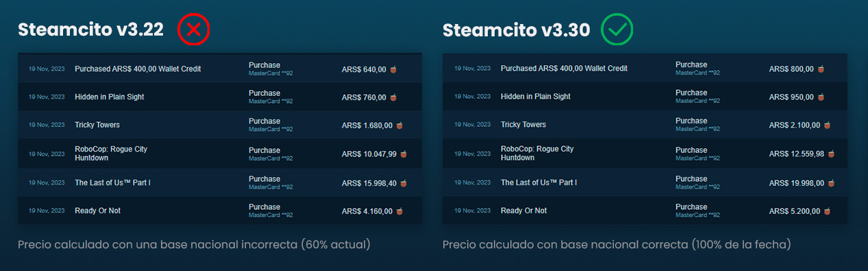Click the mate icon beside ARS$ 950,00
The image size is (868, 271).
tap(821, 97)
